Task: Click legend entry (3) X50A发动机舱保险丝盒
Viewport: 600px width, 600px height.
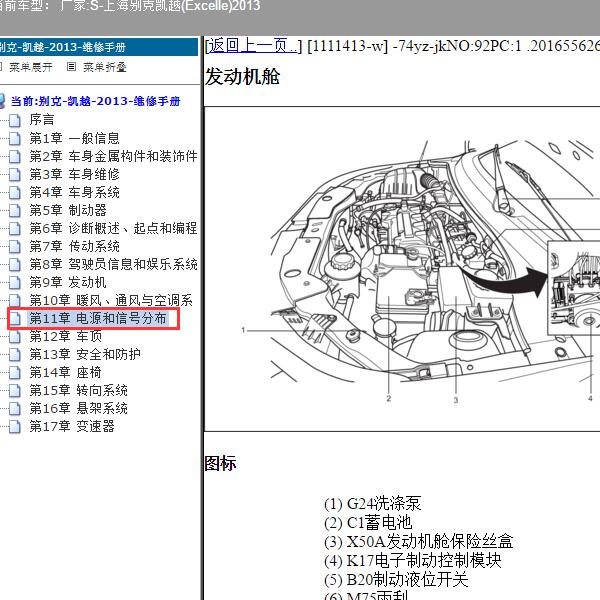Action: (418, 541)
